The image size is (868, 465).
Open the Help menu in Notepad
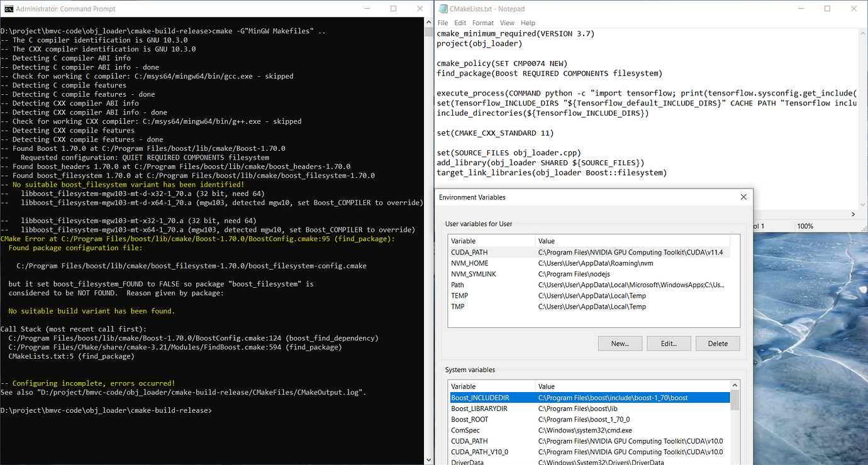(x=528, y=23)
